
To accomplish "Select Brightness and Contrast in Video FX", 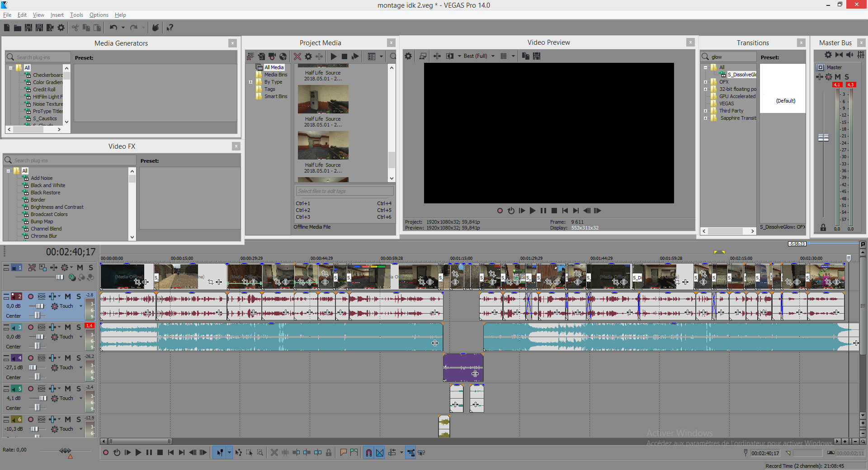I will pyautogui.click(x=57, y=207).
